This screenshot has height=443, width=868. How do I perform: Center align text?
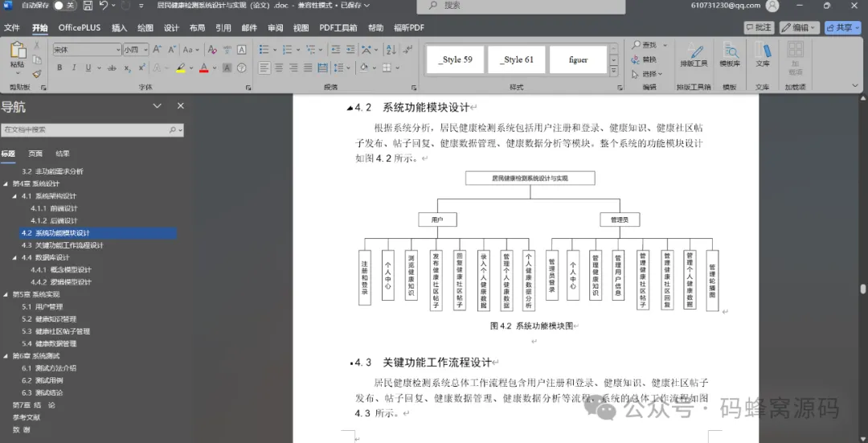(x=279, y=68)
